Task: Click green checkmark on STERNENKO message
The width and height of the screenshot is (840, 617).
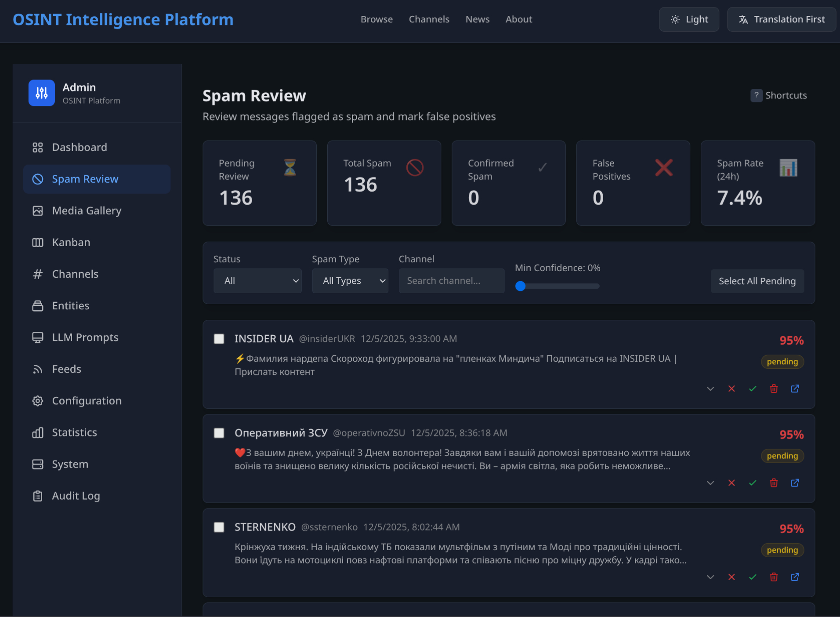Action: (x=753, y=577)
